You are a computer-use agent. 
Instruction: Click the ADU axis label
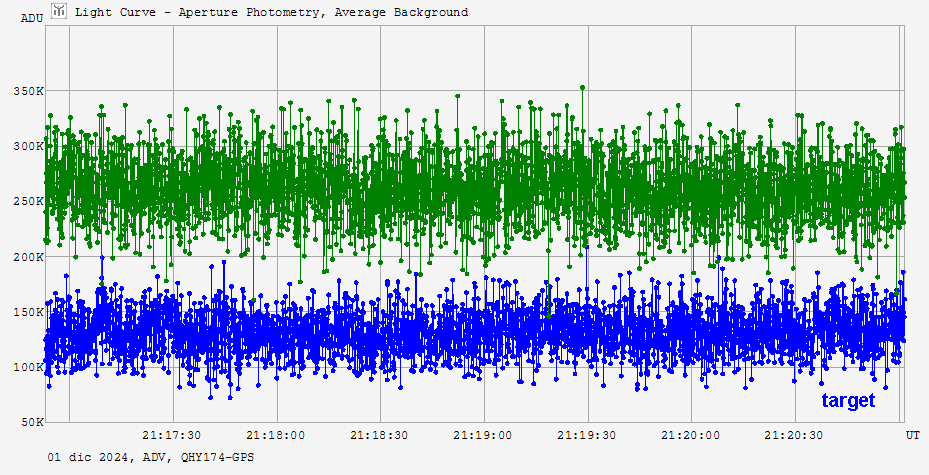point(32,18)
